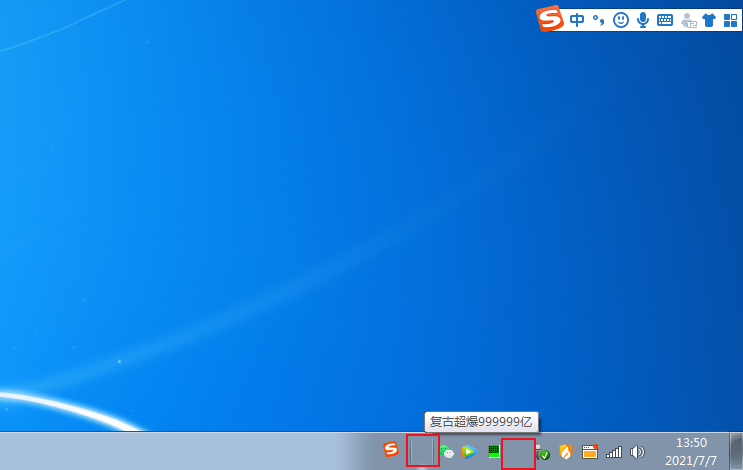This screenshot has width=743, height=470.
Task: Start voice input with the microphone icon
Action: point(643,20)
